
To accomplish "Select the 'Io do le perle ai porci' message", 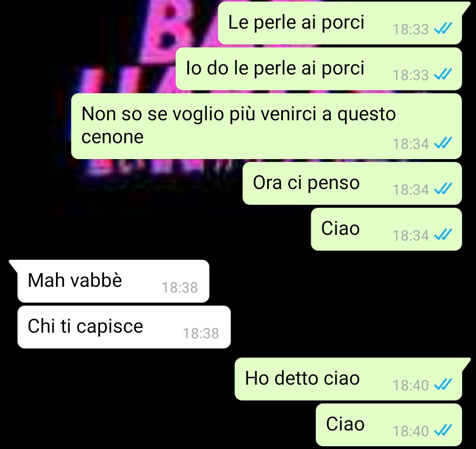I will pyautogui.click(x=319, y=69).
